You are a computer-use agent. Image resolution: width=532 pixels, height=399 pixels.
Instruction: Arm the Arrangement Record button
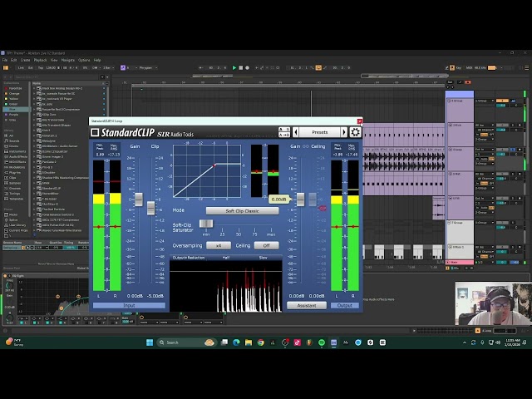coord(248,68)
